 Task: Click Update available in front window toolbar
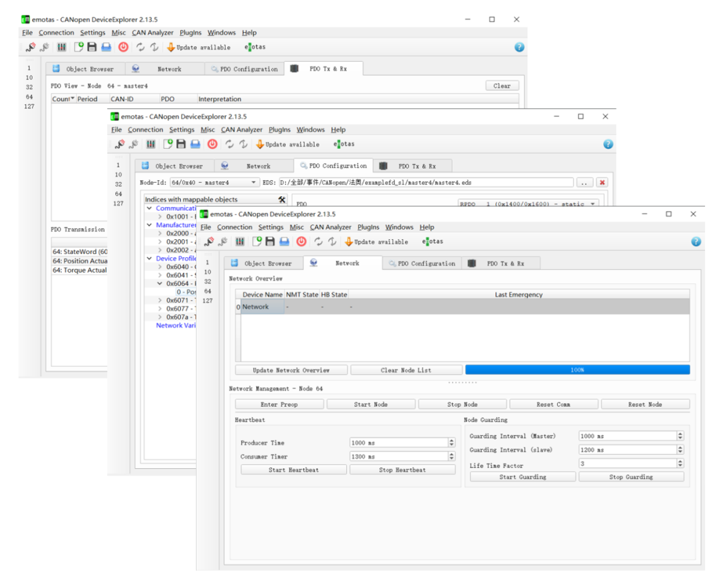coord(377,242)
